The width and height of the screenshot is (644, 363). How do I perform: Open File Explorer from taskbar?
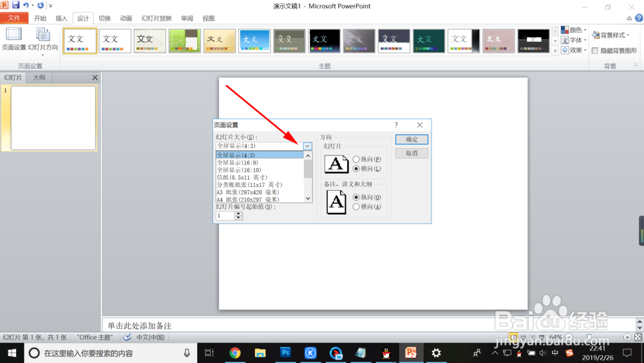click(x=260, y=353)
